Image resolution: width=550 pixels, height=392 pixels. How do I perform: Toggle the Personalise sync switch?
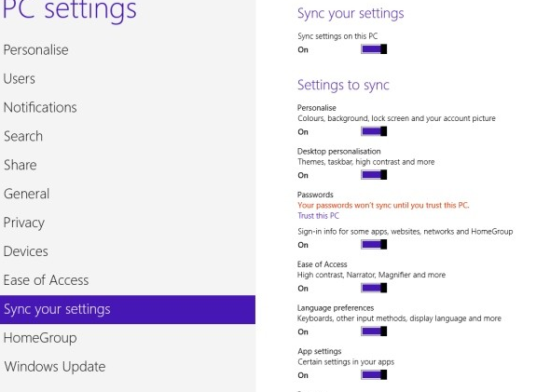point(374,131)
